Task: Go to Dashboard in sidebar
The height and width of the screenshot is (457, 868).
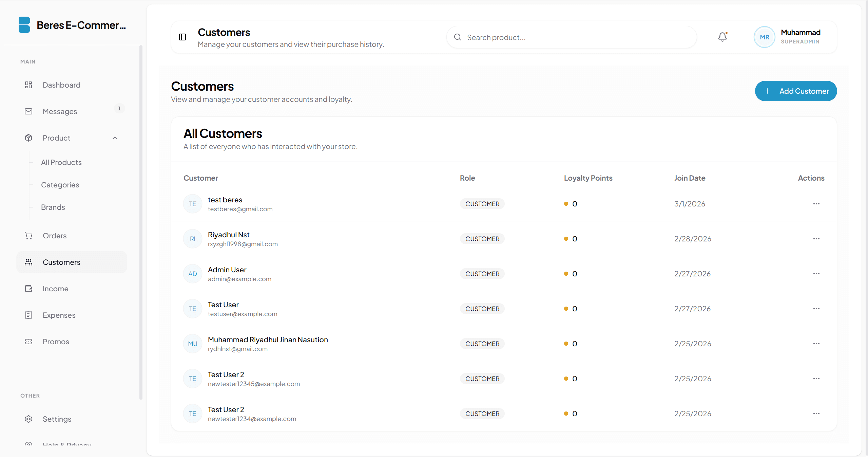Action: (x=72, y=85)
